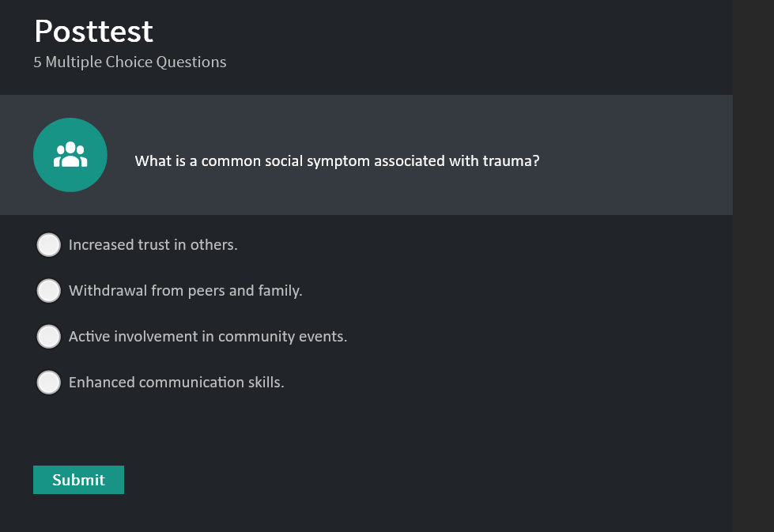Select the 'Increased trust in others' radio button

[49, 245]
